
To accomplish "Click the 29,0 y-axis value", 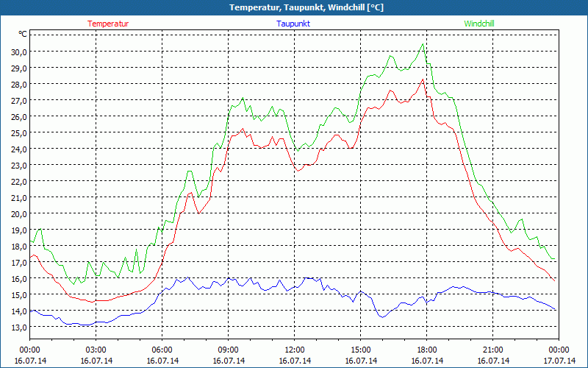I will tap(19, 68).
